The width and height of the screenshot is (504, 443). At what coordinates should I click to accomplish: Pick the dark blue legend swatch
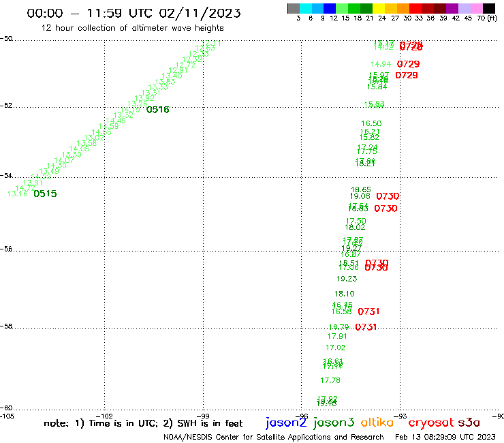330,8
